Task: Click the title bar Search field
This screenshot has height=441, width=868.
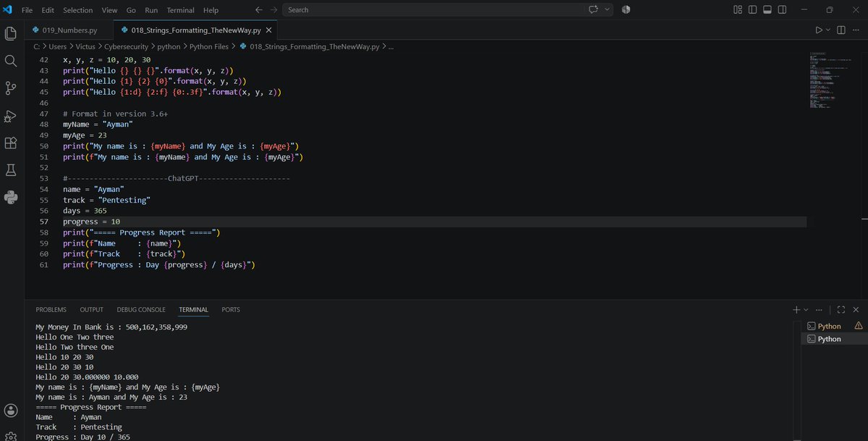Action: click(433, 10)
